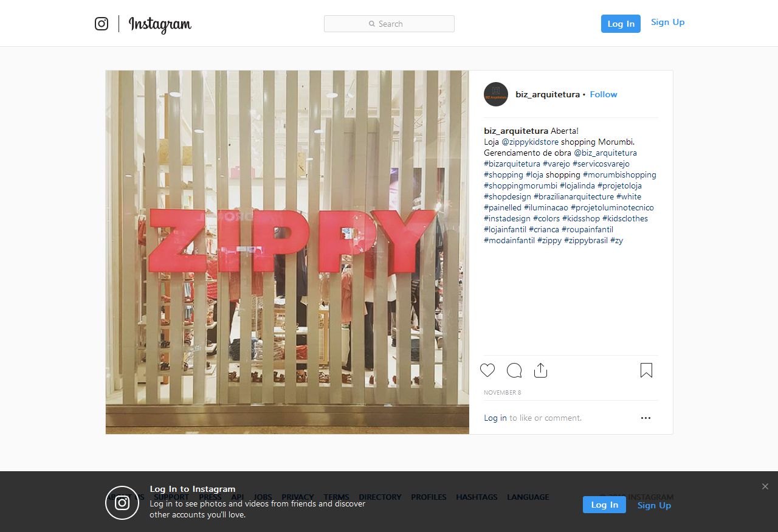This screenshot has width=778, height=532.
Task: Open the #morumbishopping hashtag
Action: [x=619, y=174]
